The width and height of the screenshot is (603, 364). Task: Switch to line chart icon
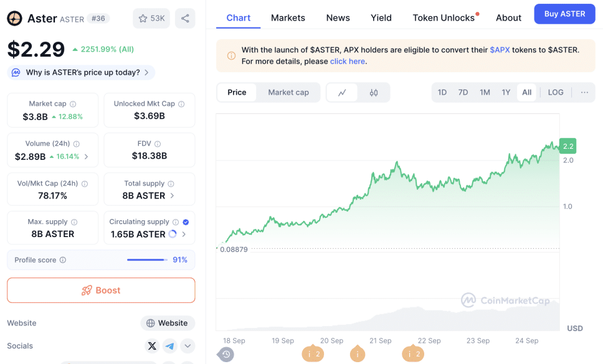point(342,93)
